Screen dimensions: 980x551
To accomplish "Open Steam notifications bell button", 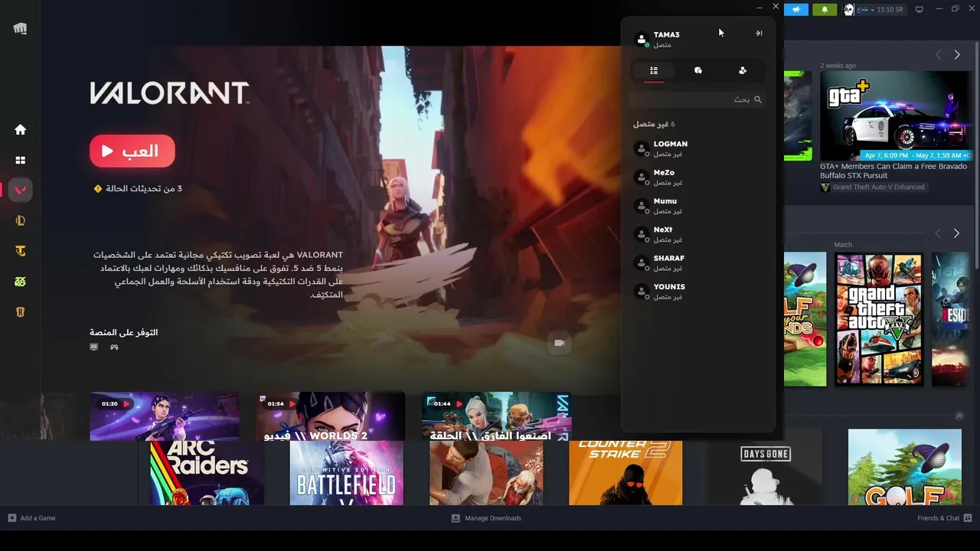I will [825, 9].
